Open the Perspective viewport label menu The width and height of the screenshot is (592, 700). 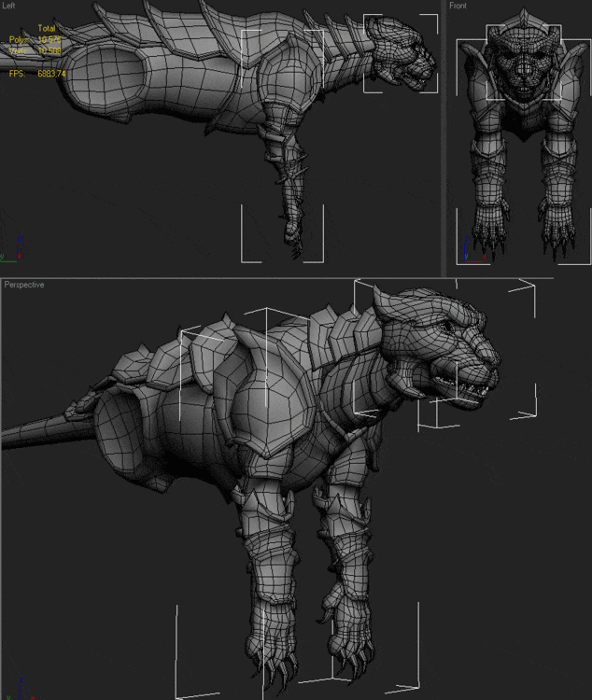24,285
